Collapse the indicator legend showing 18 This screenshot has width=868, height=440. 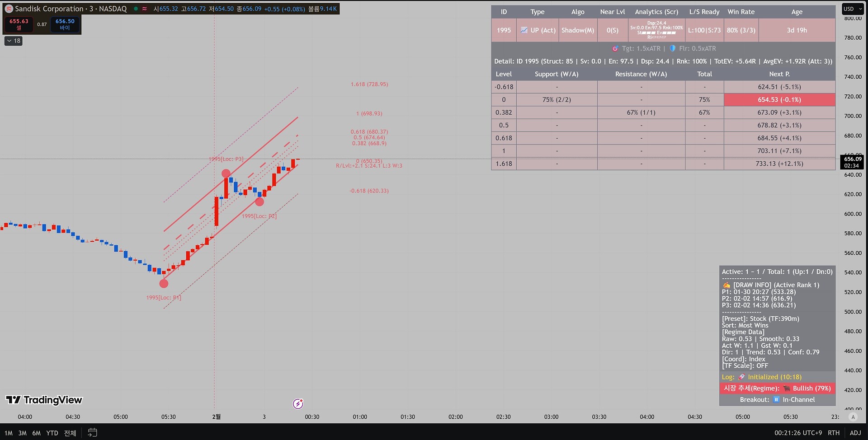point(14,41)
